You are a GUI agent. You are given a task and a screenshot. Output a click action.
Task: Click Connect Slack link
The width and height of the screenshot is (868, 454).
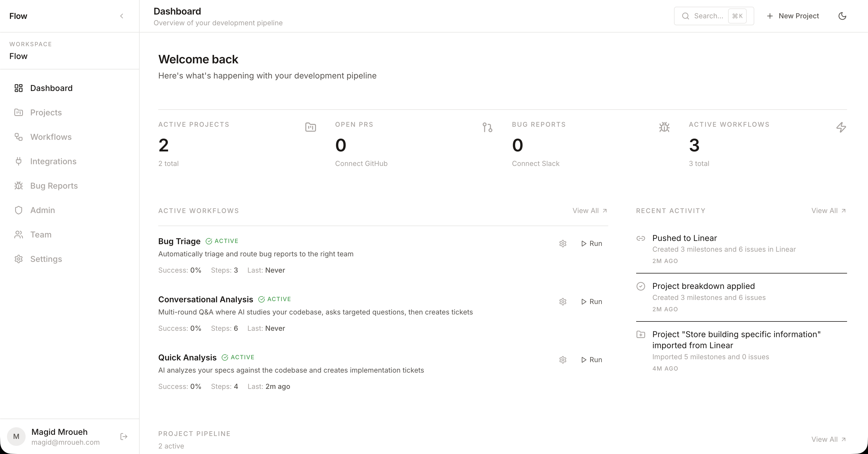(x=536, y=164)
